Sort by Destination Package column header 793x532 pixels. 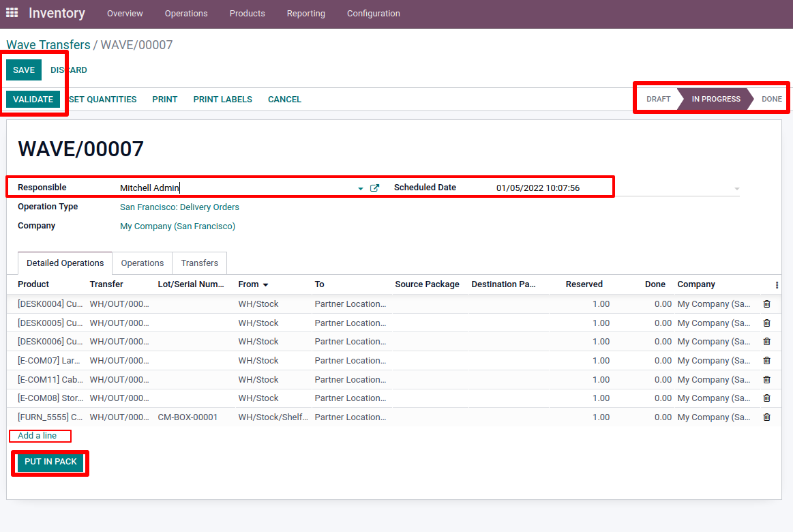coord(503,284)
